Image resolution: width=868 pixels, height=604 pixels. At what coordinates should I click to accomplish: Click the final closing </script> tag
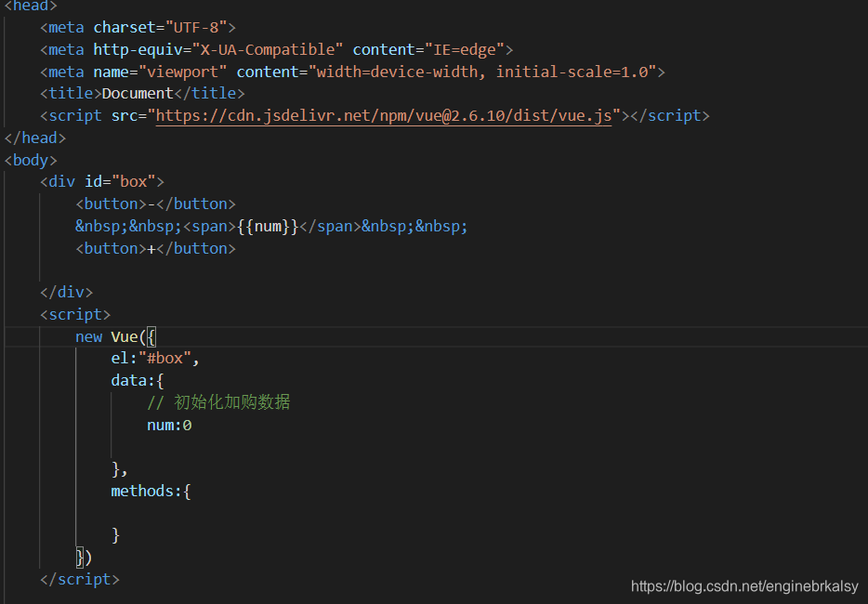pos(80,579)
